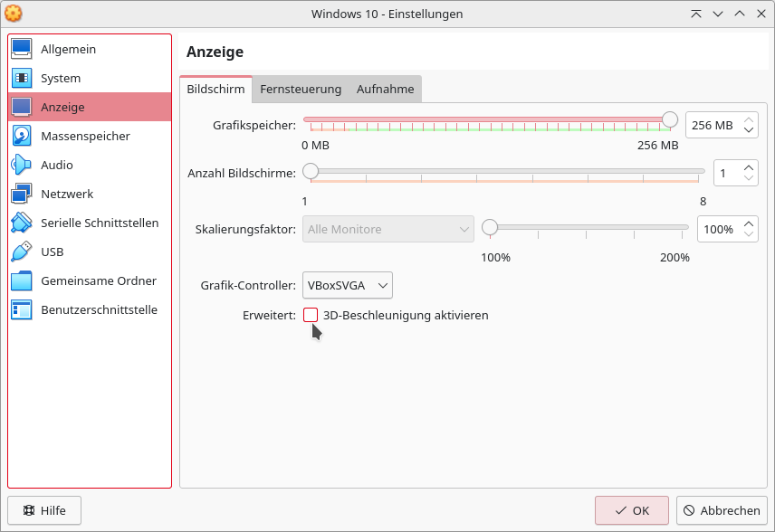This screenshot has width=775, height=532.
Task: Select Serielle Schnittstellen label
Action: coord(100,223)
